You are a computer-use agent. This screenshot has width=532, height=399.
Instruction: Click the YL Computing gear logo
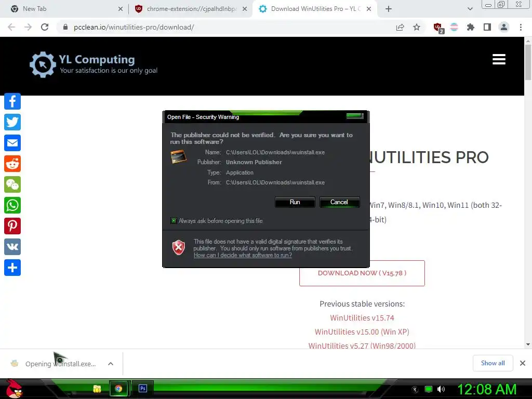43,64
